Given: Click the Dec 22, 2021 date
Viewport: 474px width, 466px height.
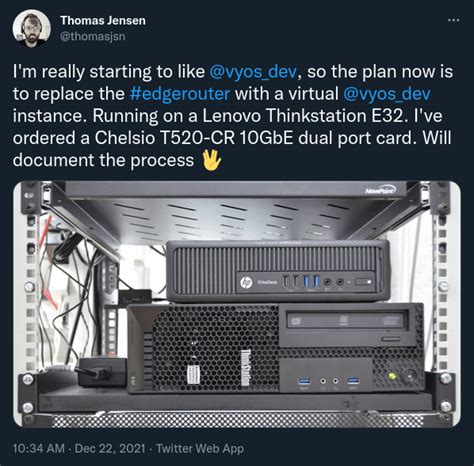Looking at the screenshot, I should (x=110, y=448).
